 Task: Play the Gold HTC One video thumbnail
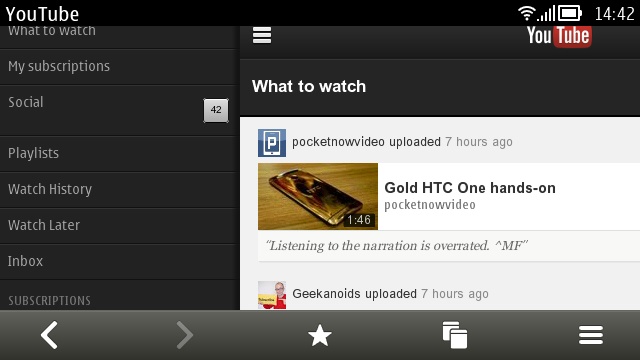[x=318, y=196]
